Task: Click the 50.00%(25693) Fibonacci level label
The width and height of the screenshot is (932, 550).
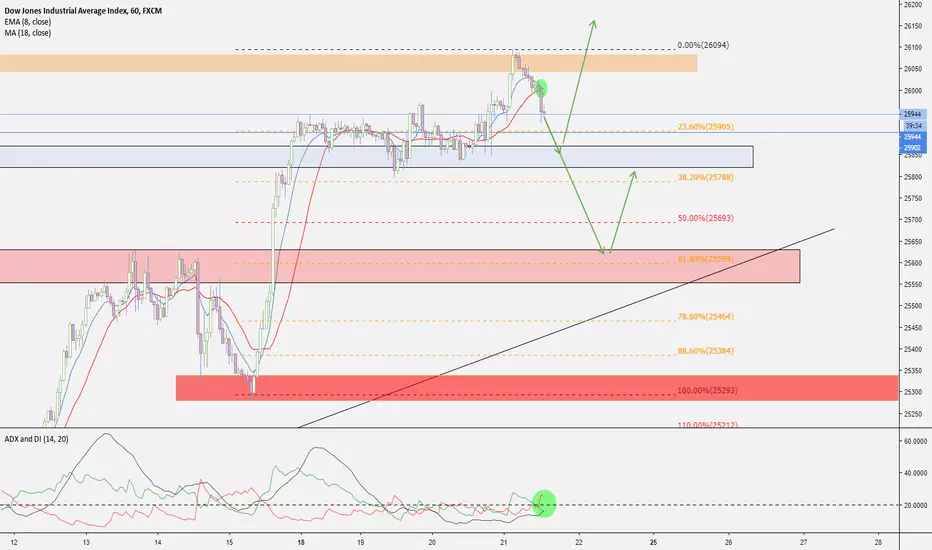Action: click(x=706, y=218)
